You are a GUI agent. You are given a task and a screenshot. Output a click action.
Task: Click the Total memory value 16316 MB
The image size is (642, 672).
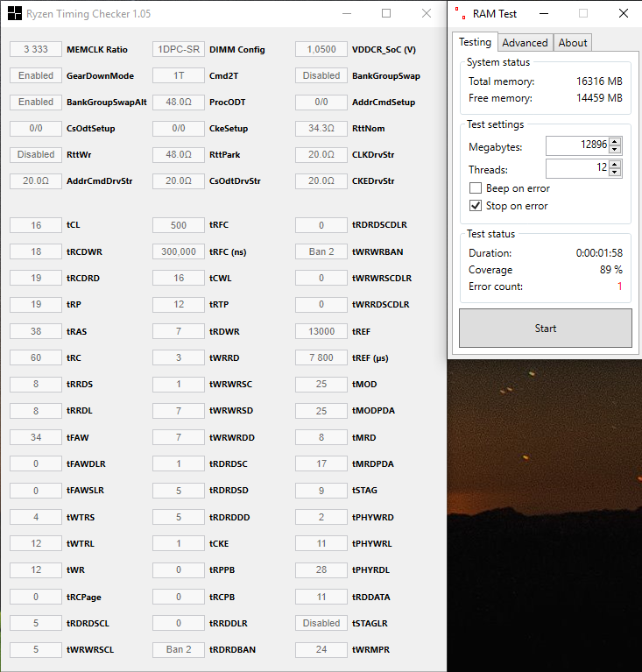599,81
